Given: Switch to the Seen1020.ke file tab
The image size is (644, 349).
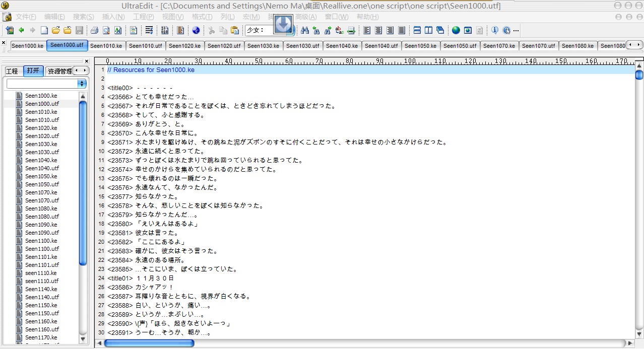Looking at the screenshot, I should point(185,46).
